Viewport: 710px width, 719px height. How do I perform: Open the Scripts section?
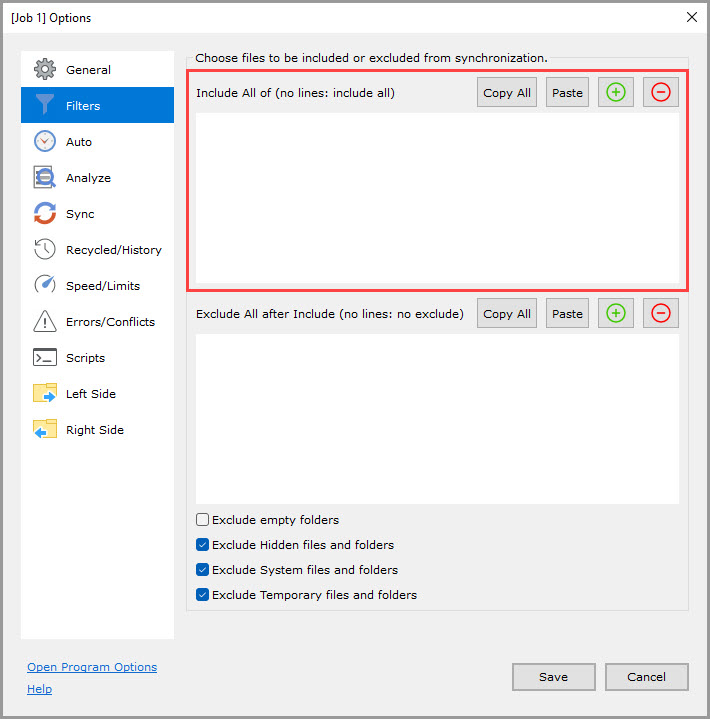click(x=85, y=358)
